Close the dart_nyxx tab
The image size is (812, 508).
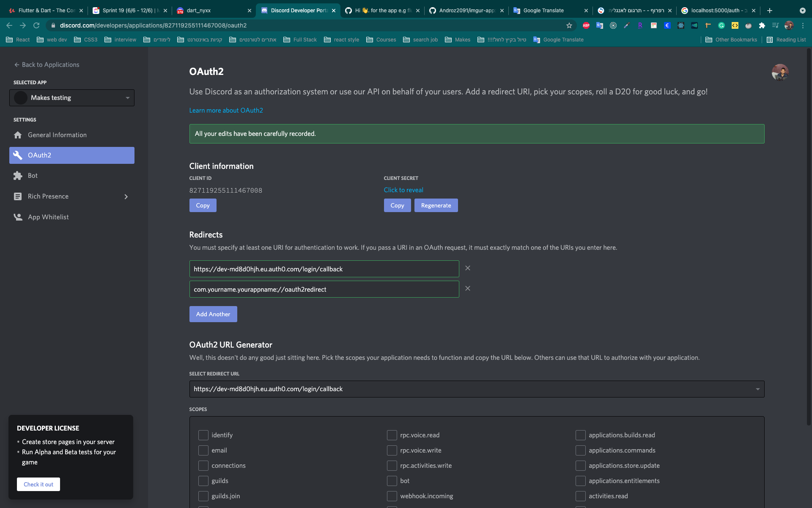click(x=249, y=11)
